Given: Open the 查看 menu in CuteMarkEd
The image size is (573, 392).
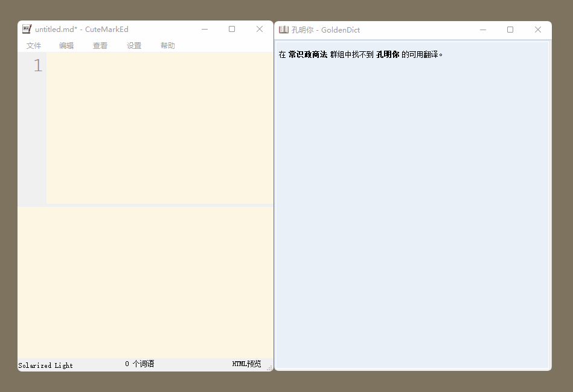Looking at the screenshot, I should 100,46.
